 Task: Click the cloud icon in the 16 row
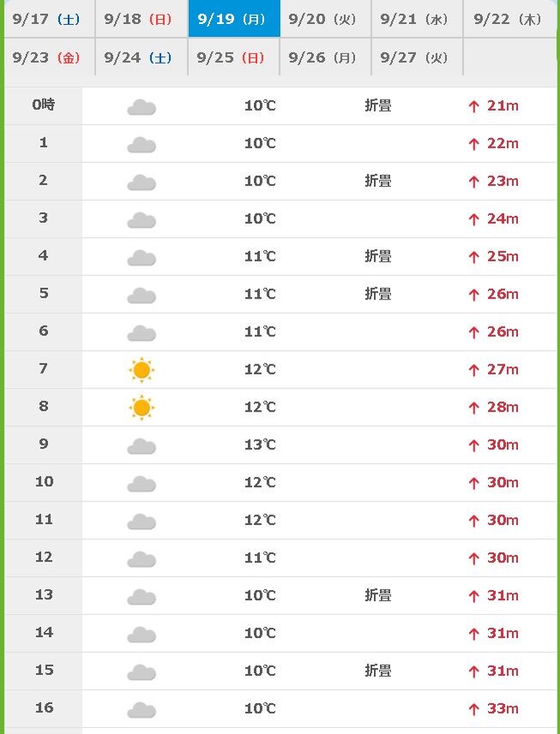click(x=142, y=710)
